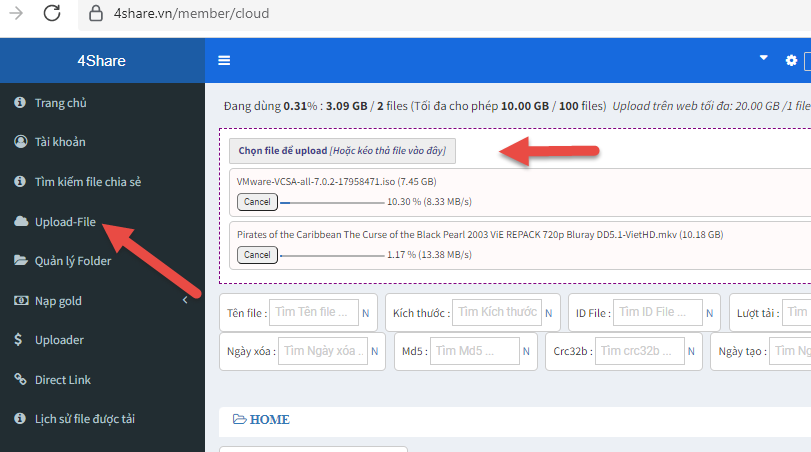Toggle sidebar with the hamburger menu
Image resolution: width=811 pixels, height=452 pixels.
pyautogui.click(x=224, y=61)
